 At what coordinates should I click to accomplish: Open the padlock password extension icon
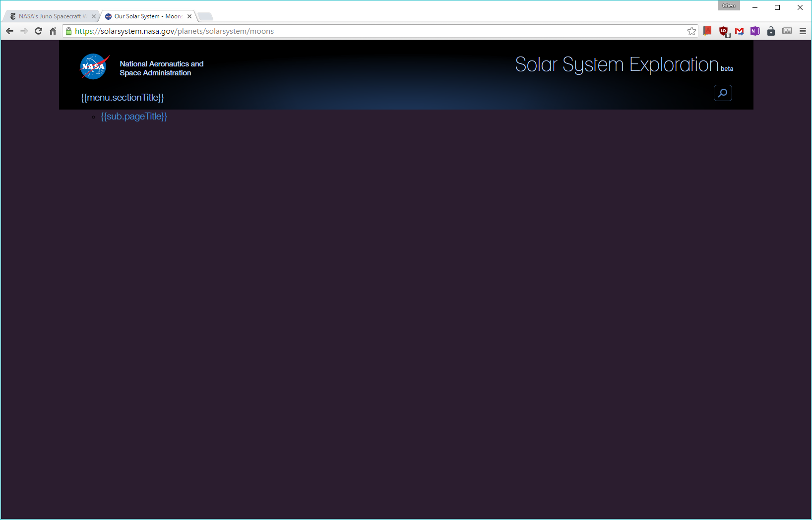point(771,31)
